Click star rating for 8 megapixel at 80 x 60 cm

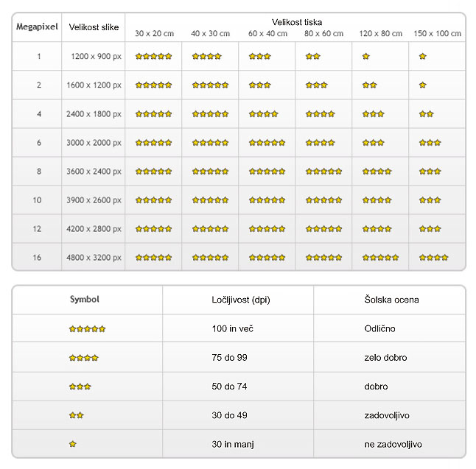(323, 172)
